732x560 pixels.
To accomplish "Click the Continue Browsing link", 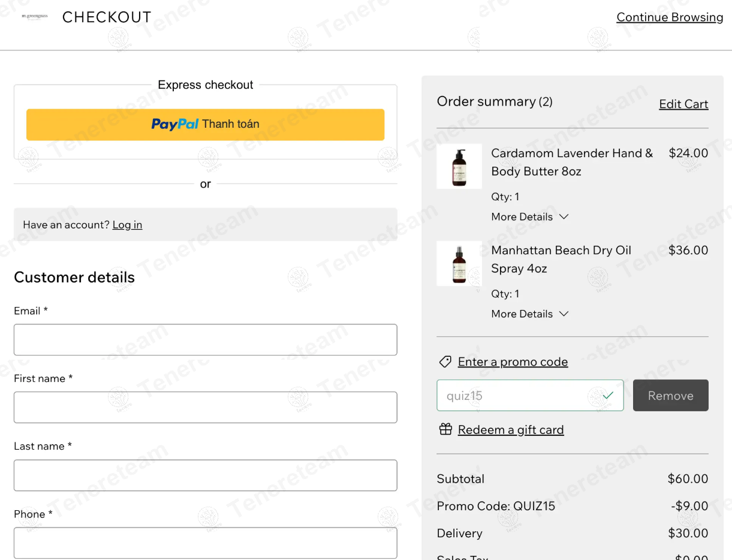I will pos(670,17).
